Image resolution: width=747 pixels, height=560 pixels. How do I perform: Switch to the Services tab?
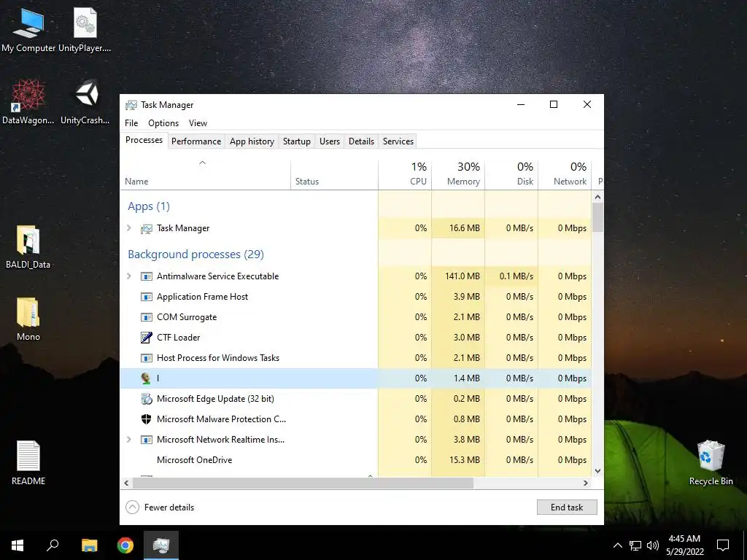[398, 141]
